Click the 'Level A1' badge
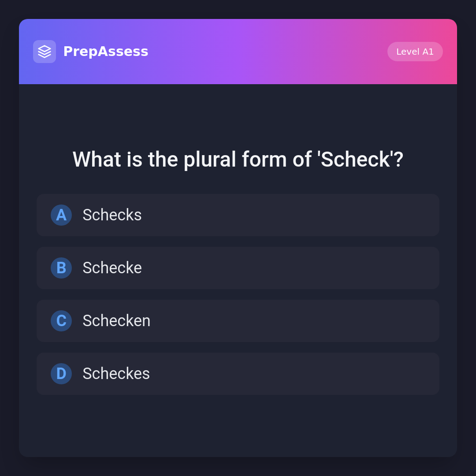Viewport: 476px width, 476px height. (x=415, y=52)
